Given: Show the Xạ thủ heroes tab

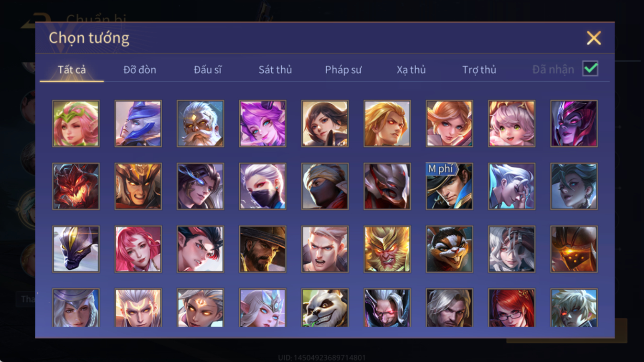Looking at the screenshot, I should (411, 70).
